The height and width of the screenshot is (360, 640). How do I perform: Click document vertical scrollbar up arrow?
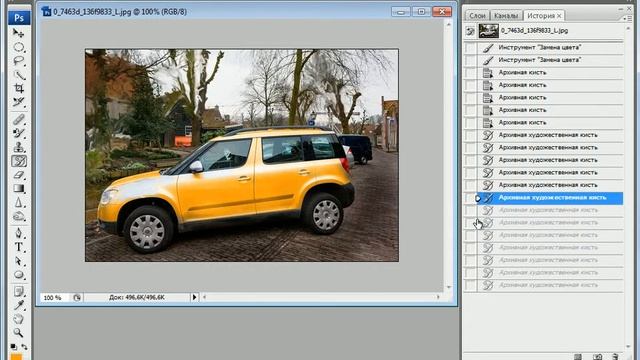point(449,24)
